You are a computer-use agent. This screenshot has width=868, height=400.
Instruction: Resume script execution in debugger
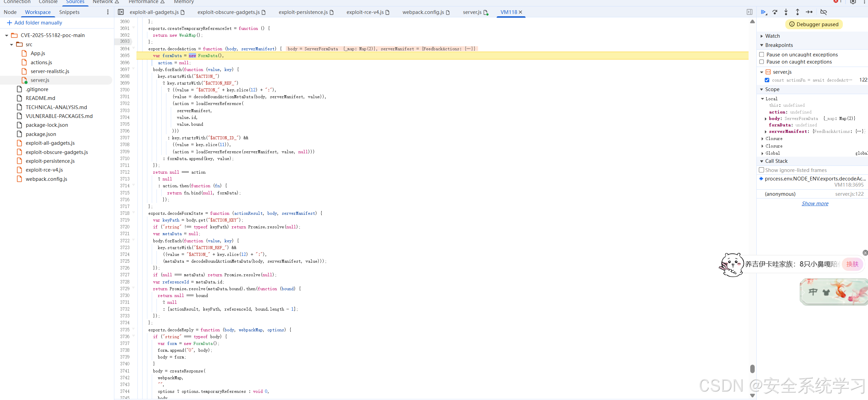pos(764,12)
